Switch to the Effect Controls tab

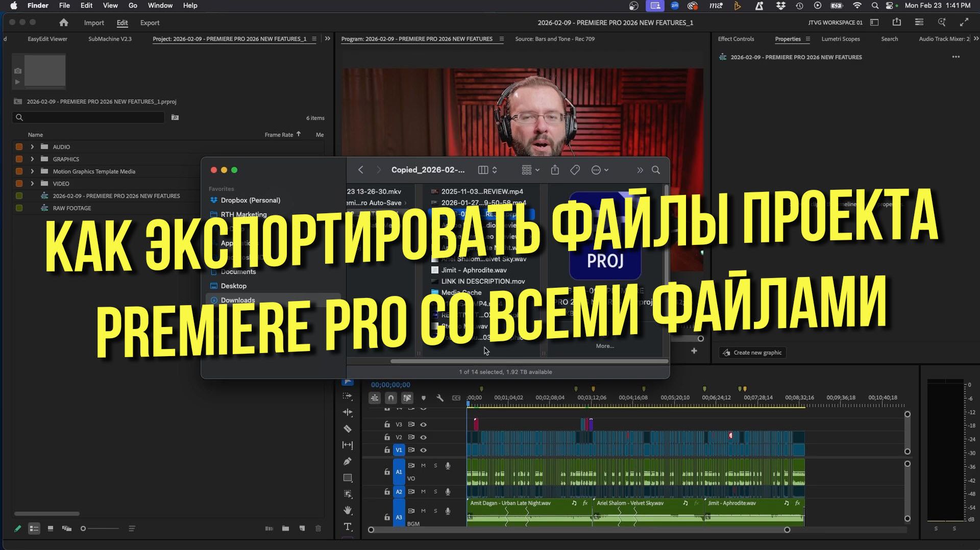pos(736,39)
